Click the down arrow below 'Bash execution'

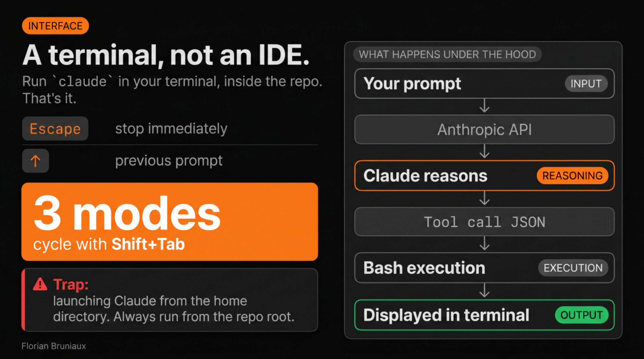(x=484, y=290)
